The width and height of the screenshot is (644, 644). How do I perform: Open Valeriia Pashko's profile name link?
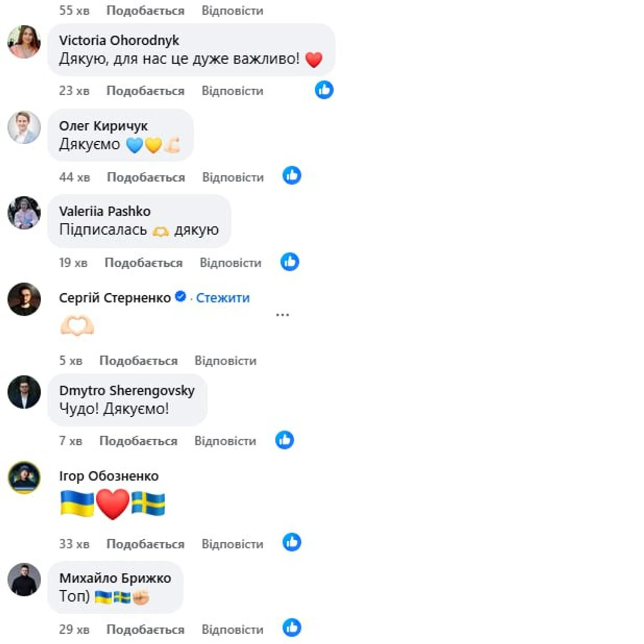click(x=105, y=211)
